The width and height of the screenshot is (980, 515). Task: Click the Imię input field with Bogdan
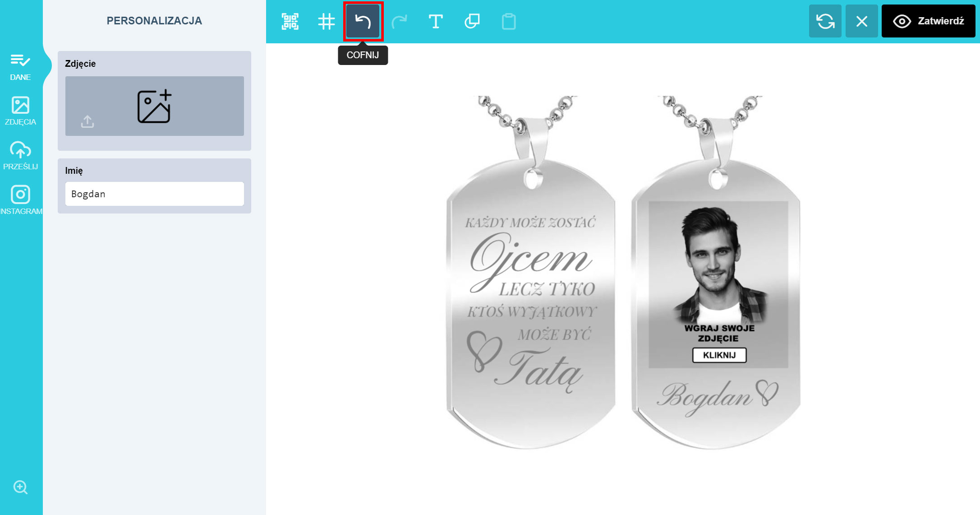point(154,194)
